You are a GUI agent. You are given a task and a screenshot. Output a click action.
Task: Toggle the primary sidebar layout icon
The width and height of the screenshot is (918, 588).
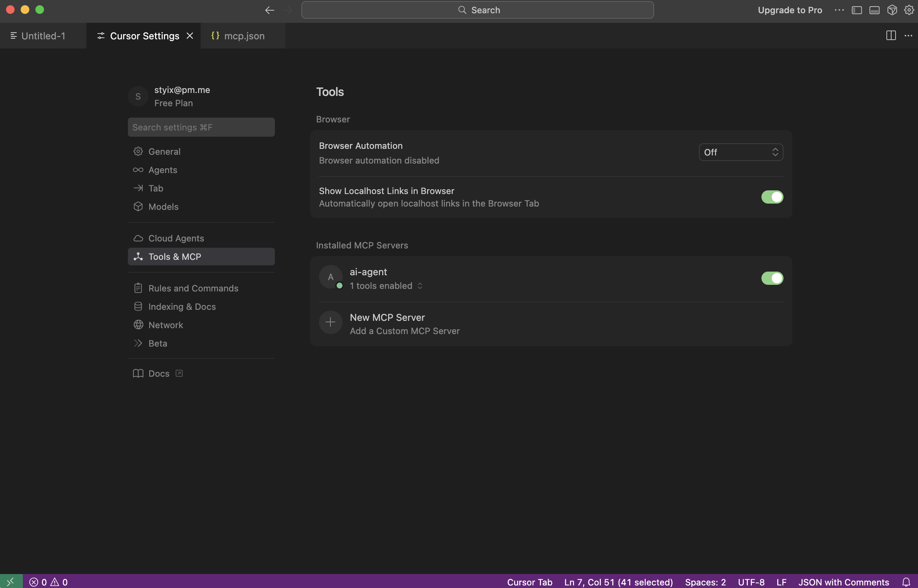857,10
